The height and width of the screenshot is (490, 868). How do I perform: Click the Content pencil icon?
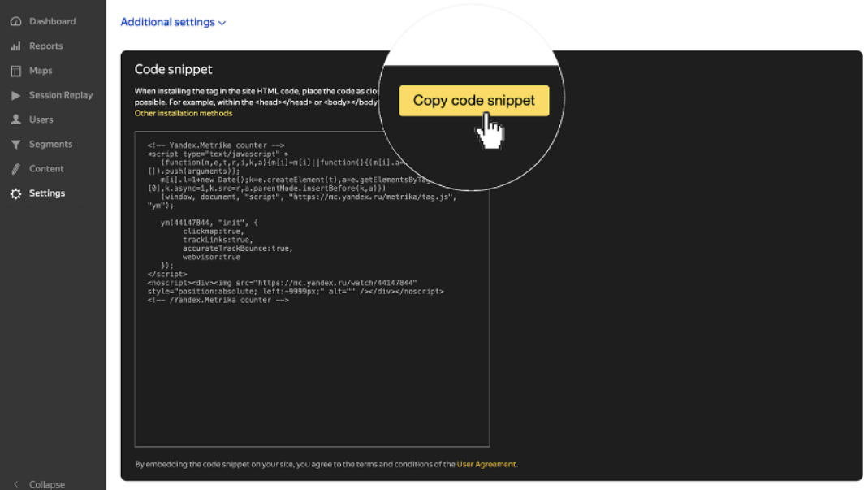coord(16,169)
